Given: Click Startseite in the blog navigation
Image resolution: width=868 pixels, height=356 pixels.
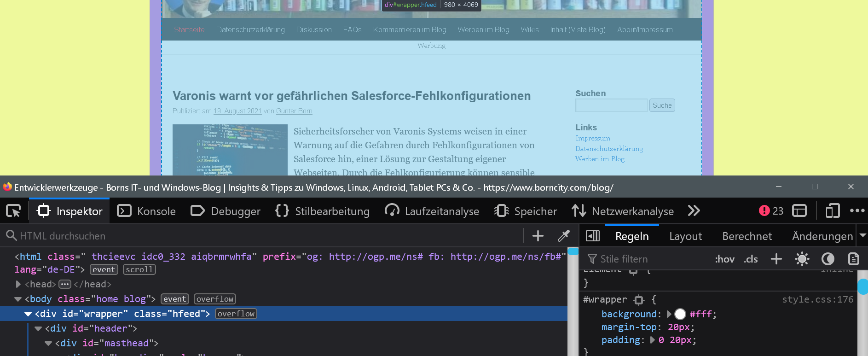Looking at the screenshot, I should [x=189, y=29].
